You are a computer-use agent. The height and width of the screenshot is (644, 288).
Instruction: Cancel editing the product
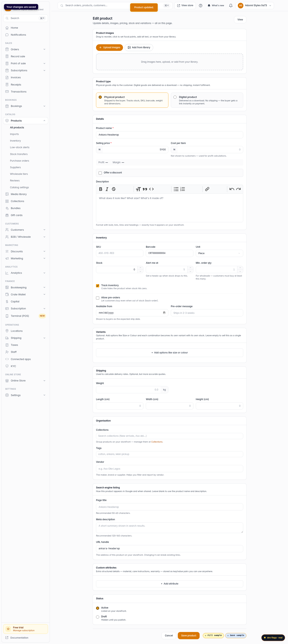[169, 635]
